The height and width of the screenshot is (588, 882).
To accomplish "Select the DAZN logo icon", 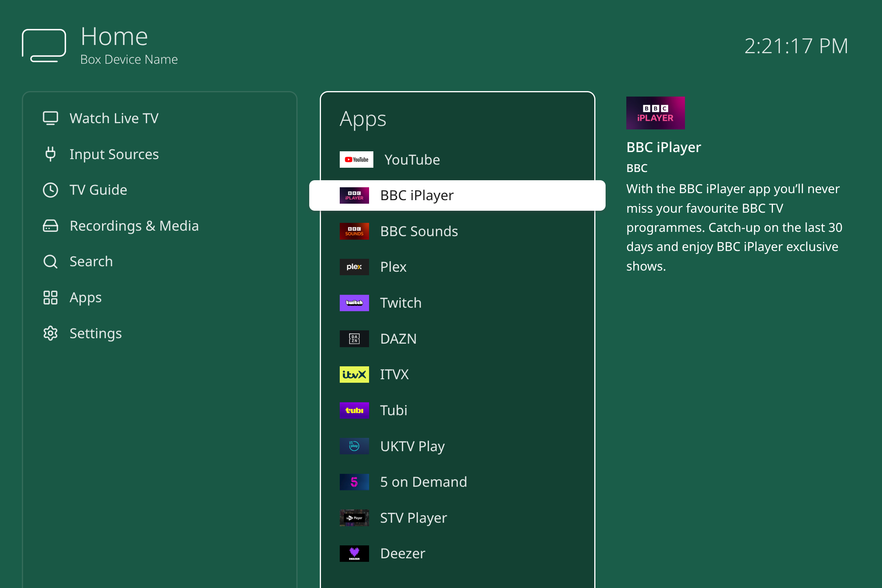I will point(354,339).
